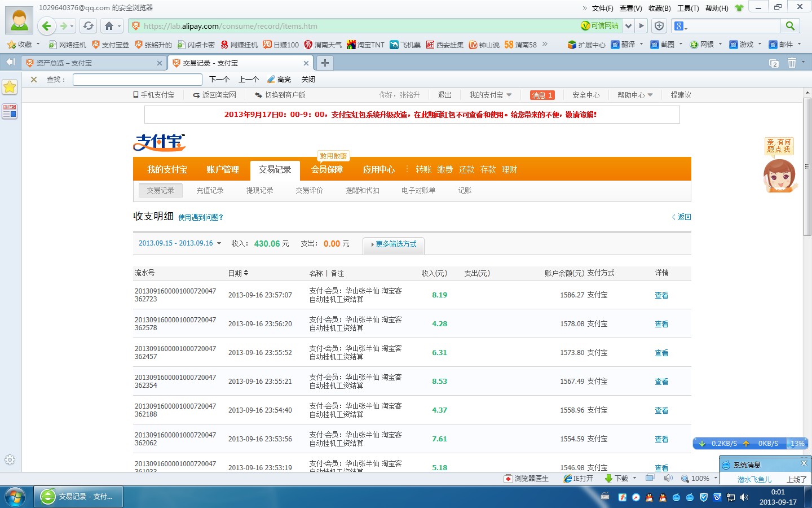Open the 提现记录 sub-tab
812x508 pixels.
[259, 190]
